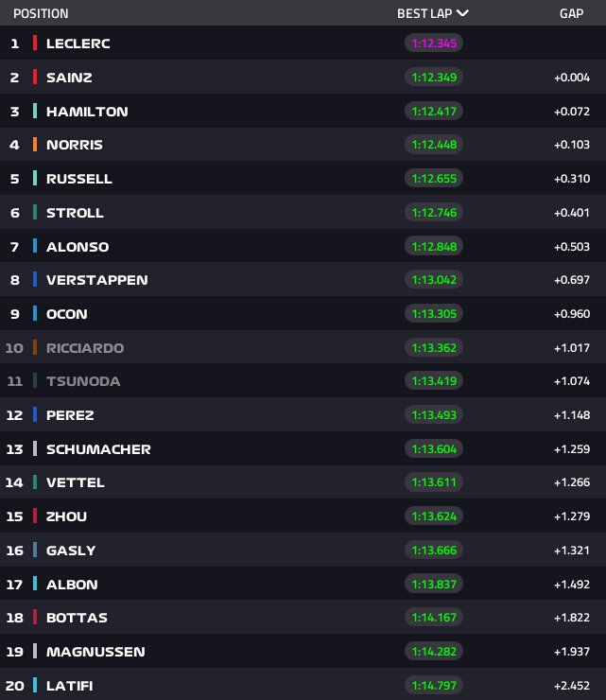Click Sainz's 1:12.349 lap time badge
This screenshot has height=700, width=606.
(435, 78)
